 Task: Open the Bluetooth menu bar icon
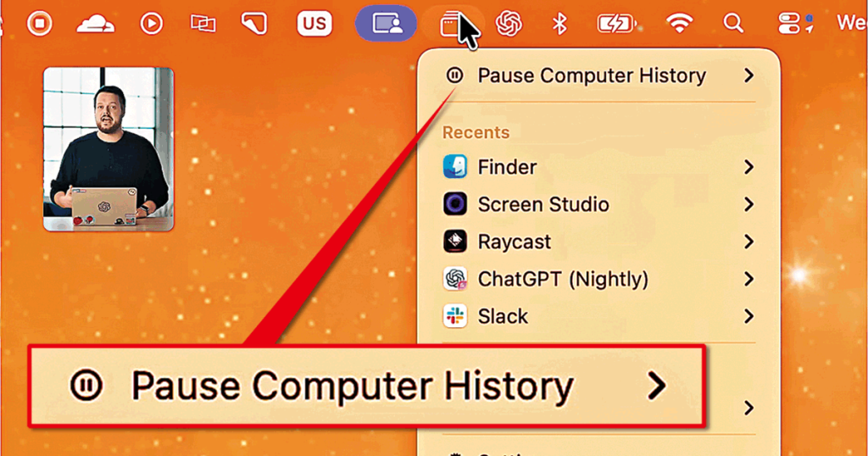pyautogui.click(x=559, y=24)
